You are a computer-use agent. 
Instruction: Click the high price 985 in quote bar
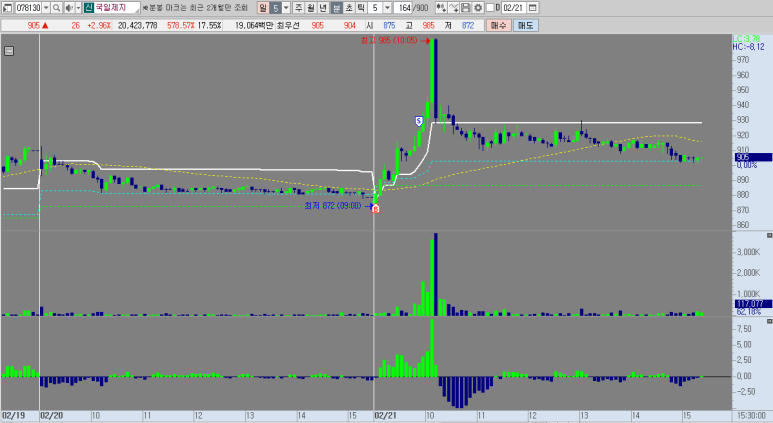pos(428,25)
